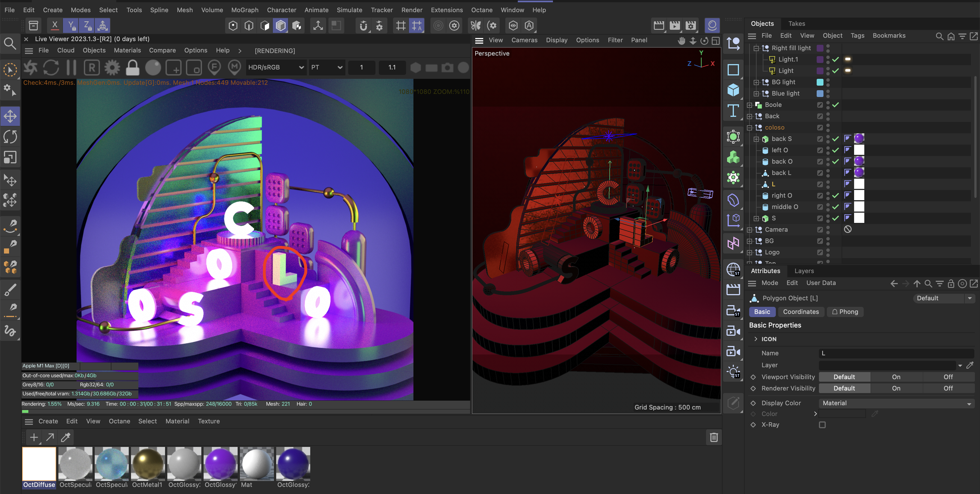This screenshot has width=980, height=494.
Task: Open Edit Render Settings clapboard icon
Action: click(x=691, y=26)
